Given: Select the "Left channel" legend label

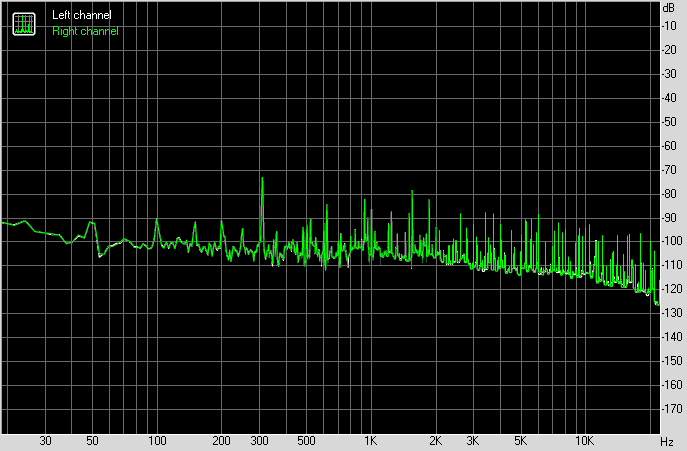Looking at the screenshot, I should 81,15.
